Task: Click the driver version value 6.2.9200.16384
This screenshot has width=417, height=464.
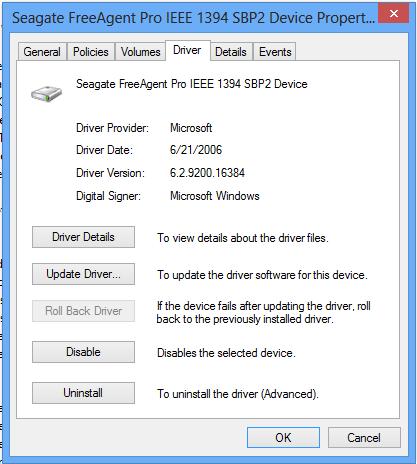Action: pyautogui.click(x=207, y=173)
